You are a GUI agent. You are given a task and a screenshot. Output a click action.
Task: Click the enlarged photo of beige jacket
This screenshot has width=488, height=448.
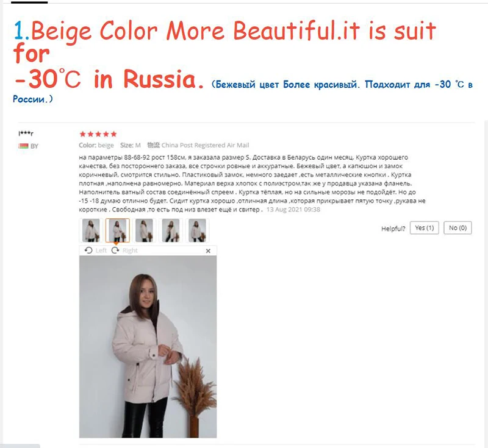click(x=148, y=347)
